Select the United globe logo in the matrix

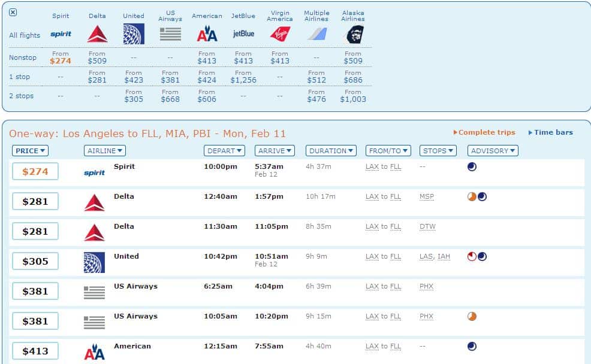click(x=134, y=34)
